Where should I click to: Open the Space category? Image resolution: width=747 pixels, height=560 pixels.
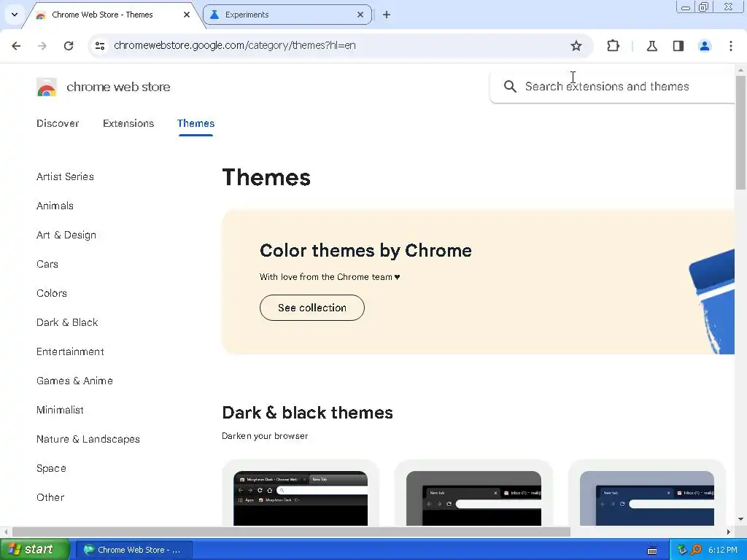tap(51, 469)
